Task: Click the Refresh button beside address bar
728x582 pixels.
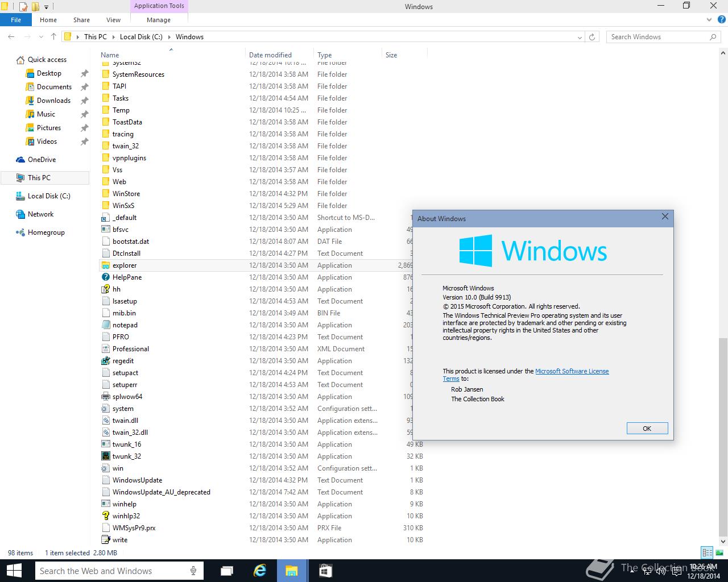Action: click(592, 37)
